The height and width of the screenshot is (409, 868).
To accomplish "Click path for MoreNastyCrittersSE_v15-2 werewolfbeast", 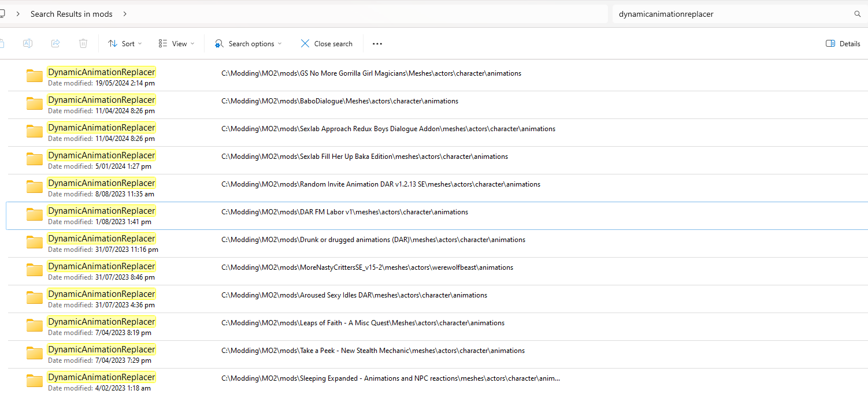I will click(367, 267).
